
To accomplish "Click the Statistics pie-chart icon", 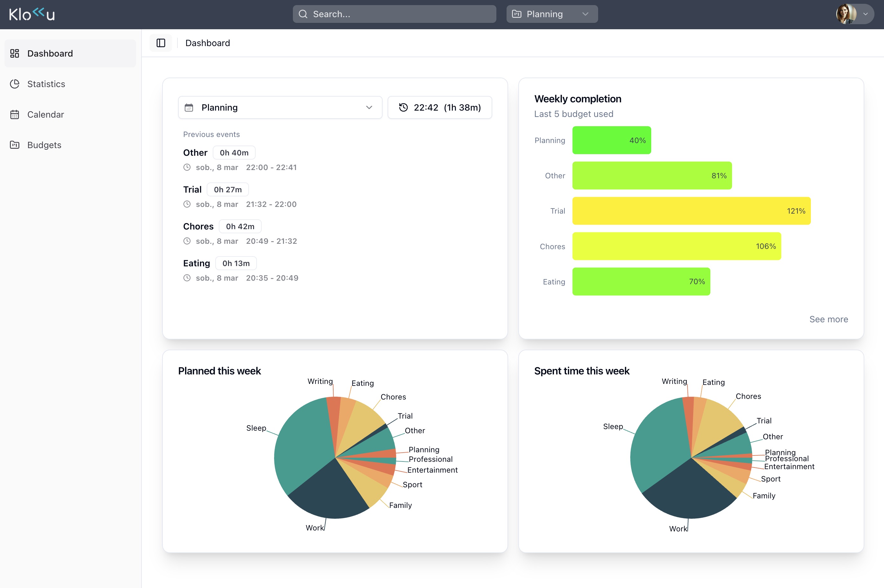I will (x=15, y=84).
